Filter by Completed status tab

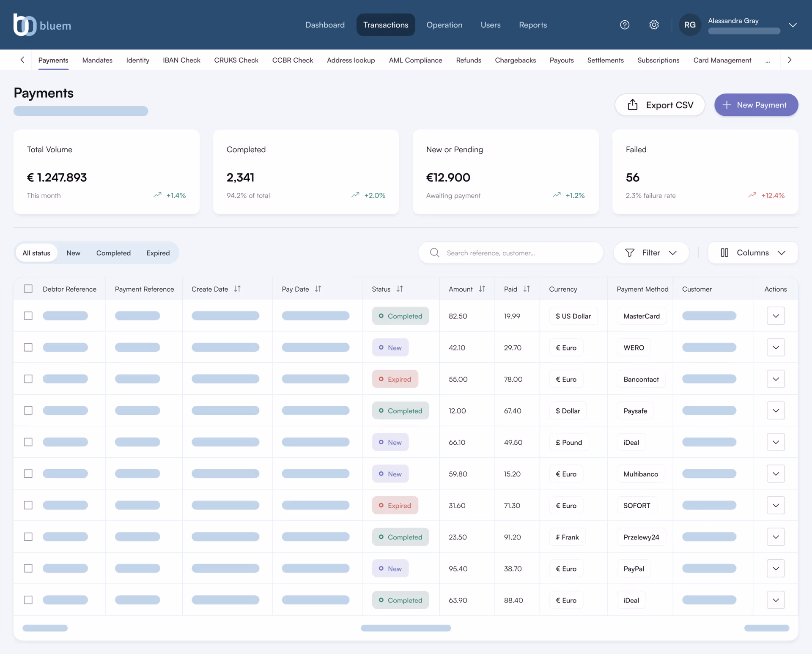click(x=113, y=253)
